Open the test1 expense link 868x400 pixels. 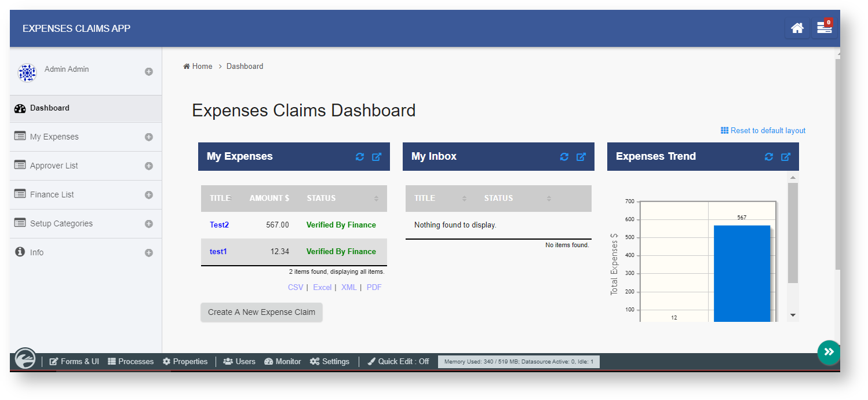(218, 252)
